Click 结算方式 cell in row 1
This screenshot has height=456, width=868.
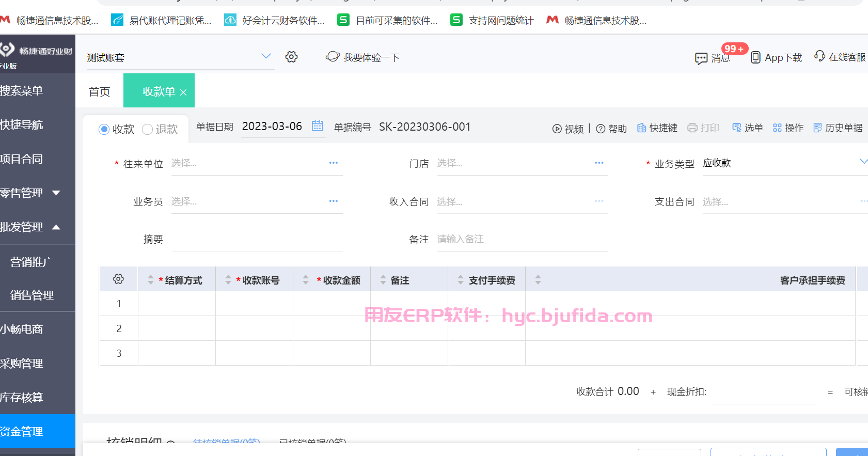pyautogui.click(x=177, y=303)
